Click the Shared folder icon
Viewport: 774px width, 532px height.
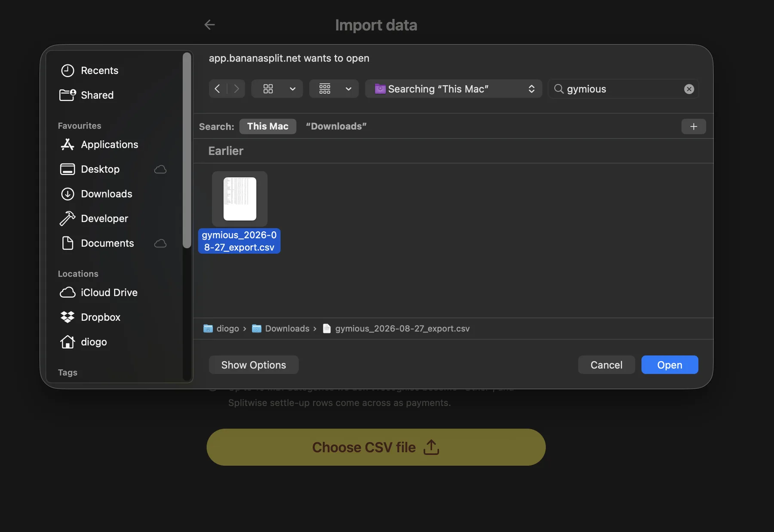click(68, 95)
